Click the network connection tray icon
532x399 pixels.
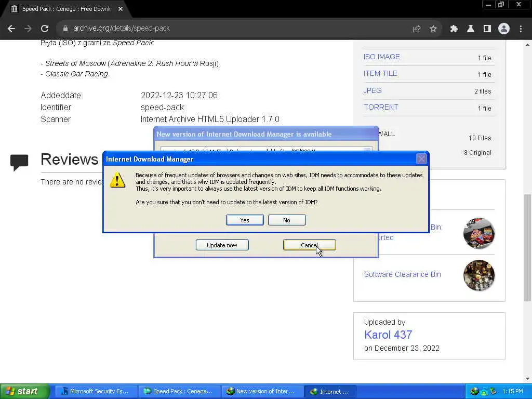[484, 392]
